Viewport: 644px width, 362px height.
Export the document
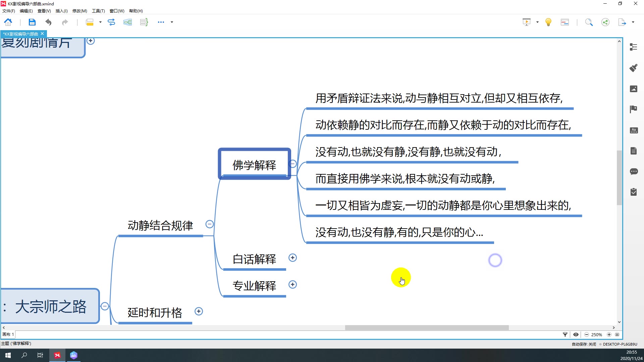pos(622,22)
